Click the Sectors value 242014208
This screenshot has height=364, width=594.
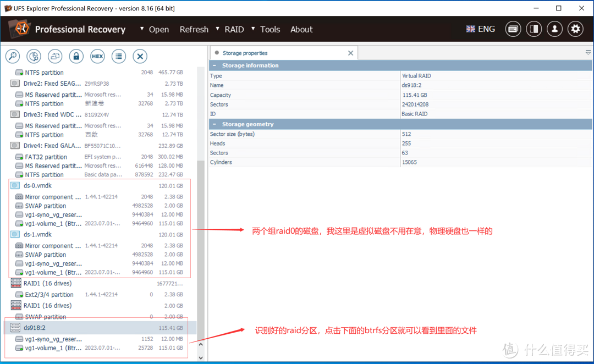(x=415, y=104)
